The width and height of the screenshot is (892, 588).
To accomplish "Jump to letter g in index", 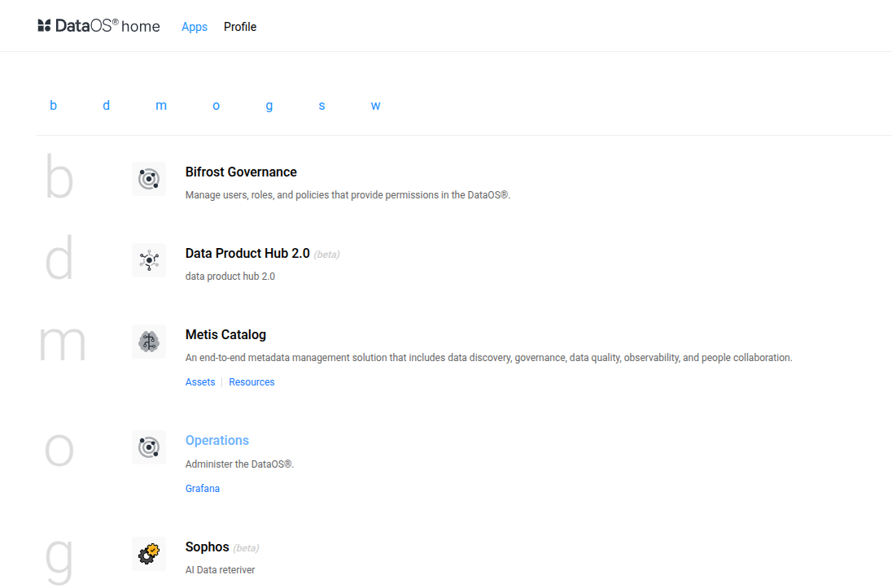I will (x=269, y=107).
